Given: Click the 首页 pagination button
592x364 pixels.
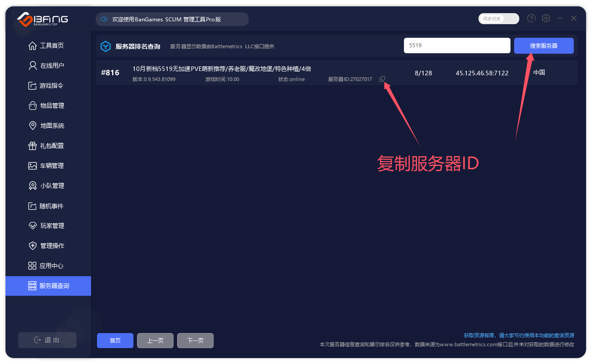Looking at the screenshot, I should 115,340.
